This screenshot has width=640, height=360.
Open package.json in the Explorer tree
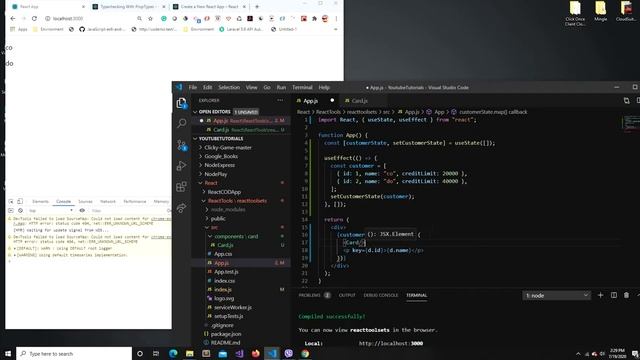click(x=226, y=334)
